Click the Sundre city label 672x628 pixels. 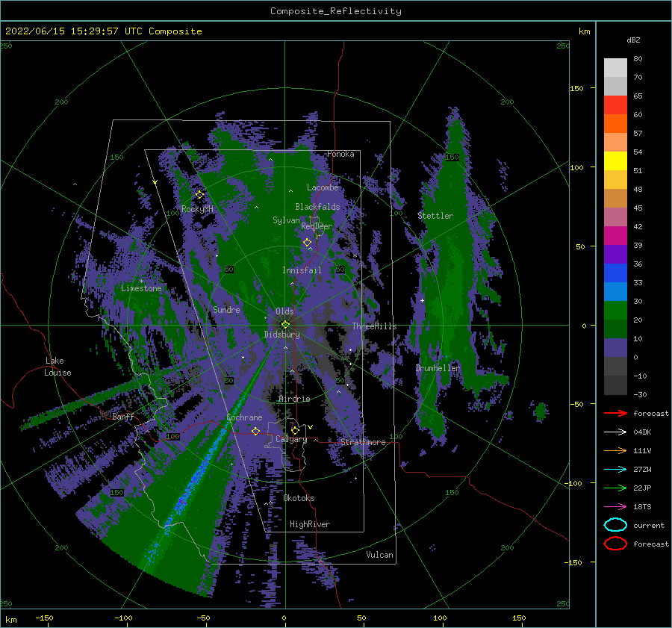pyautogui.click(x=226, y=309)
